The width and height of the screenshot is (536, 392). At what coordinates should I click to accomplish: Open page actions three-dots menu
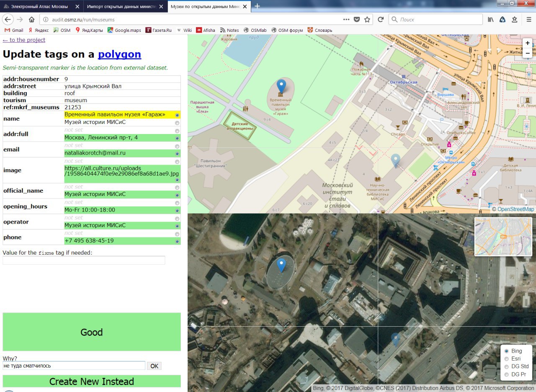click(346, 19)
